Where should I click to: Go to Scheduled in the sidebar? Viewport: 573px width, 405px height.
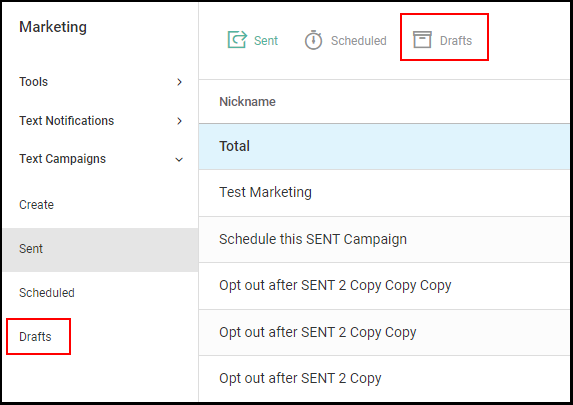(x=47, y=293)
